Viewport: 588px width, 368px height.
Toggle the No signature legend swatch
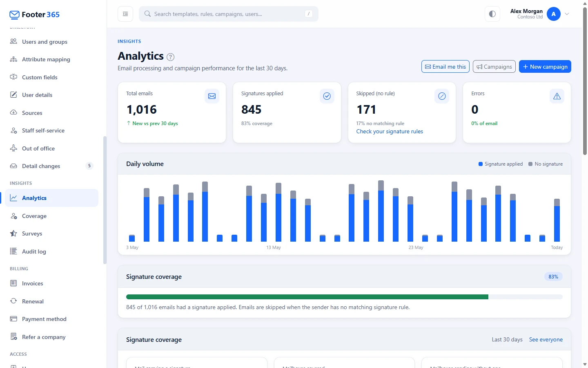tap(530, 164)
